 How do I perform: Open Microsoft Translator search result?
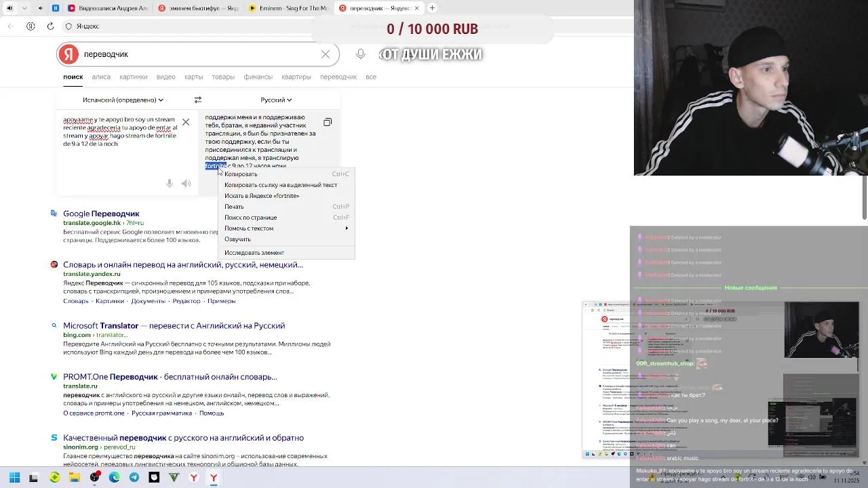click(x=174, y=326)
